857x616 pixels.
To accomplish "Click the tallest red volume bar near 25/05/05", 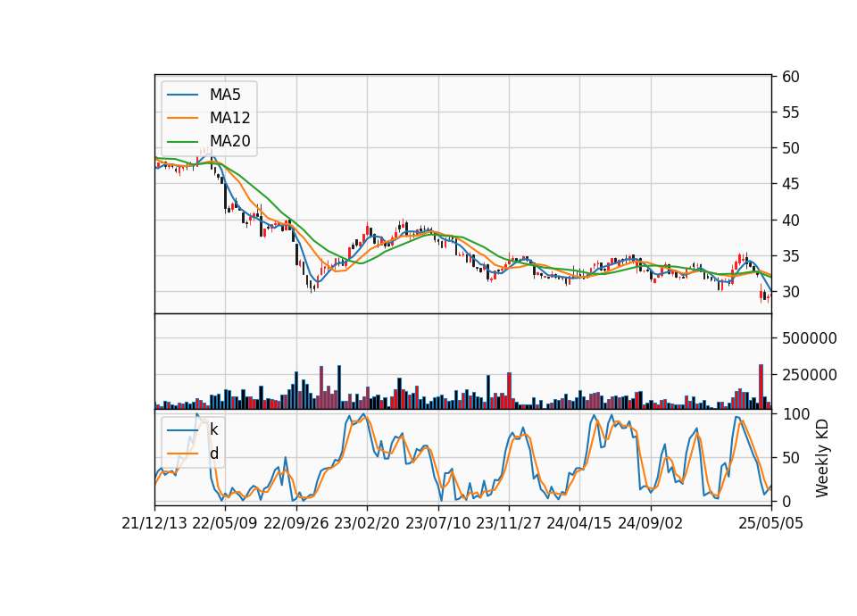I will 761,387.
